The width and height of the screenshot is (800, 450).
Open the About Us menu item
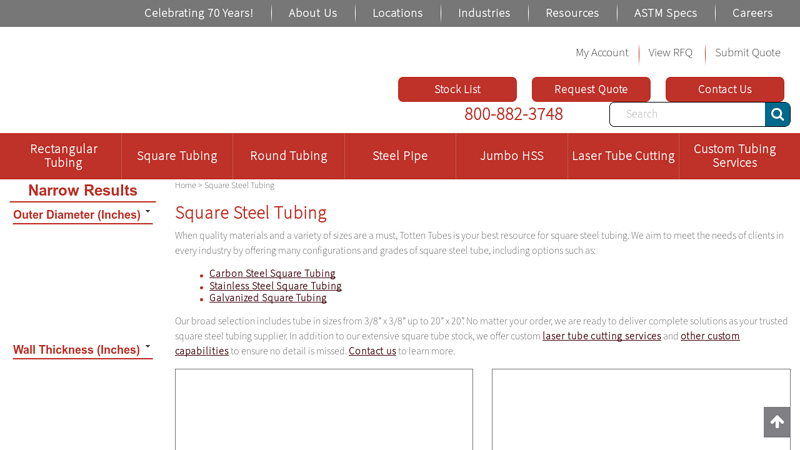pyautogui.click(x=313, y=13)
